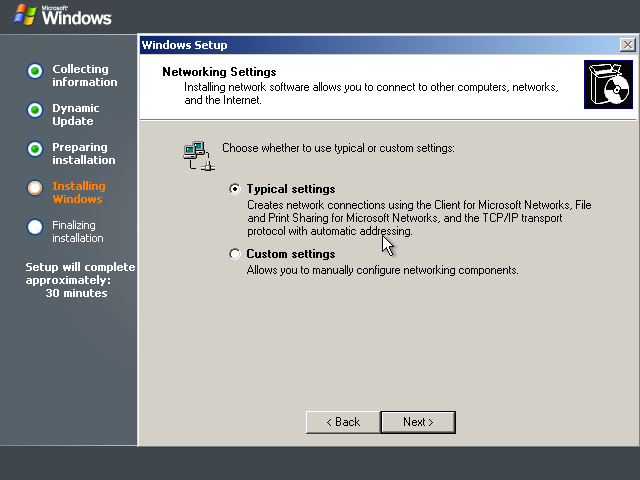The image size is (640, 480).
Task: Click the Typical settings label text
Action: click(291, 189)
